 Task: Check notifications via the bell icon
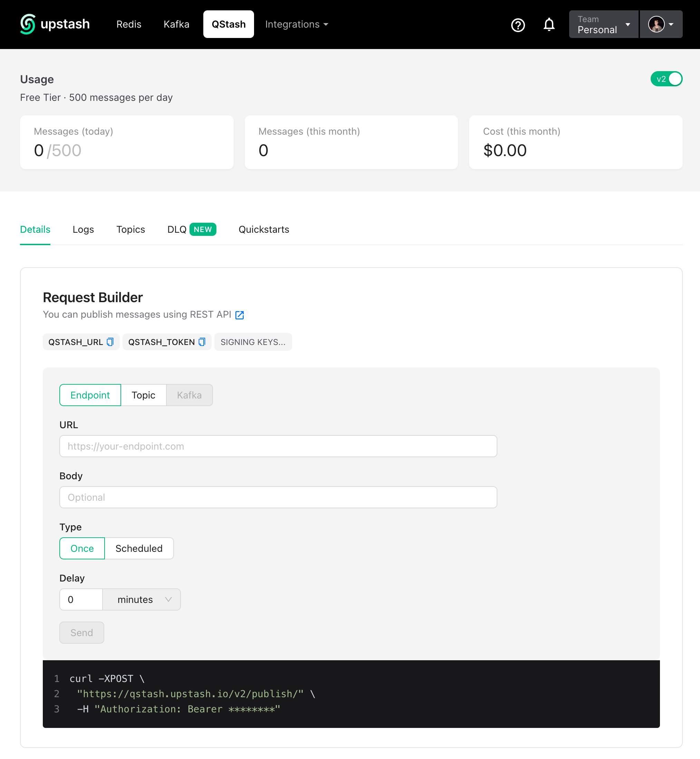click(x=548, y=25)
